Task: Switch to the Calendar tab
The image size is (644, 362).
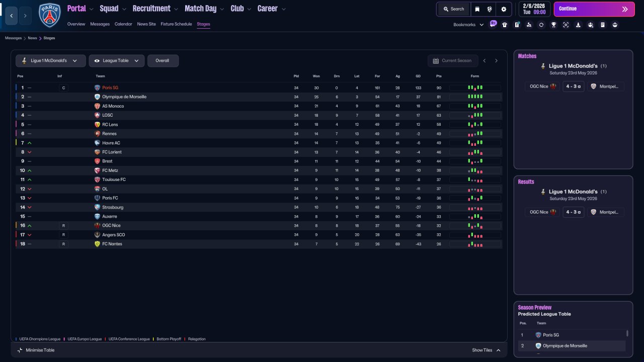Action: [x=123, y=24]
